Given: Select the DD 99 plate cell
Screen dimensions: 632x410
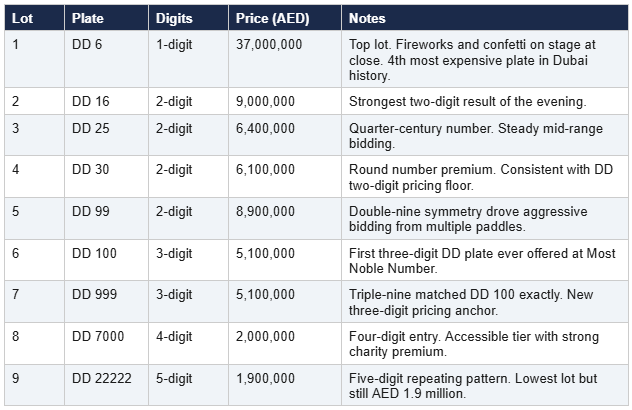Looking at the screenshot, I should click(x=91, y=212).
